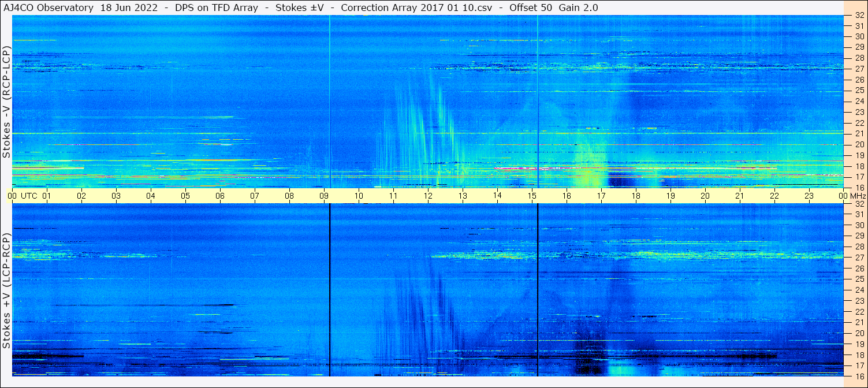Click the '22' hour tick on time axis

point(774,196)
